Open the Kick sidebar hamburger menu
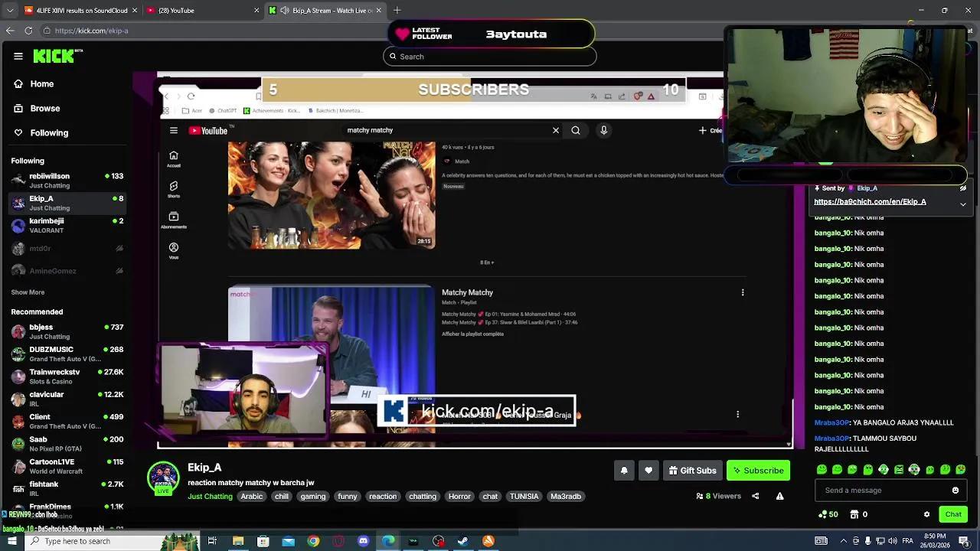 point(18,56)
